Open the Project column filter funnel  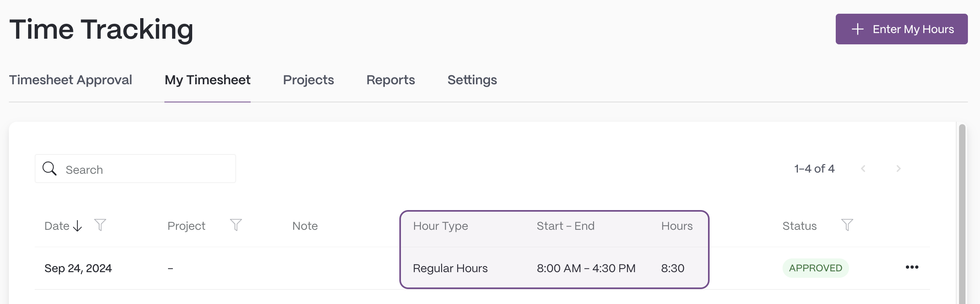(x=236, y=225)
